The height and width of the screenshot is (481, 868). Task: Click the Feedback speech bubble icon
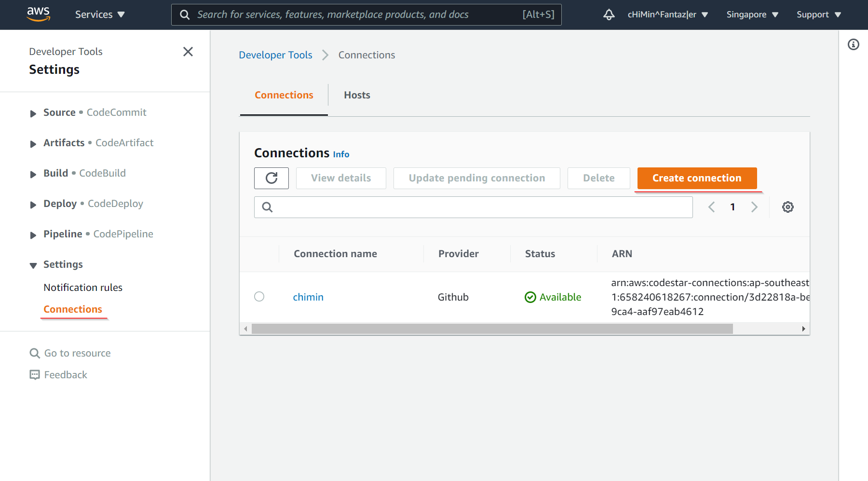tap(35, 375)
